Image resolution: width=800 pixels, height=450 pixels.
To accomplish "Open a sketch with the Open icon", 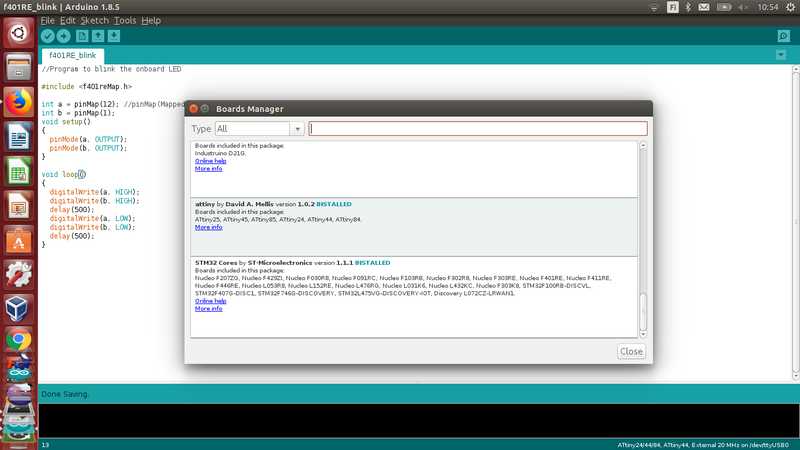I will click(98, 36).
